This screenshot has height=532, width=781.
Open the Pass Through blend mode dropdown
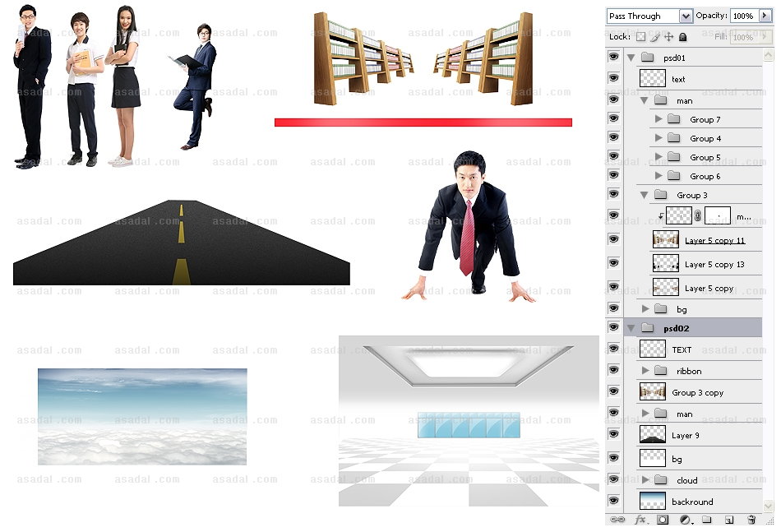tap(649, 16)
